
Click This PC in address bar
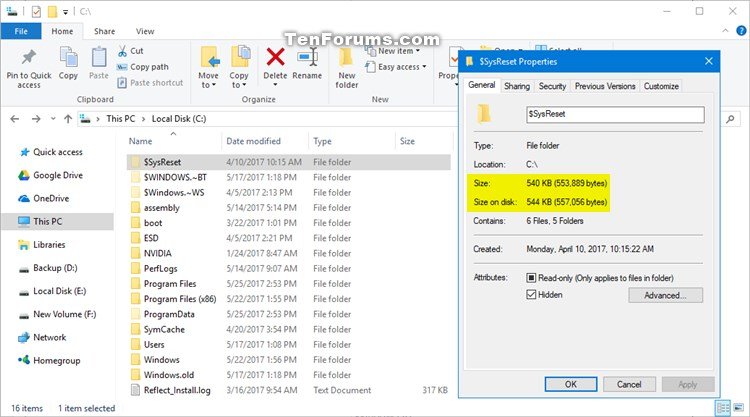[x=121, y=119]
